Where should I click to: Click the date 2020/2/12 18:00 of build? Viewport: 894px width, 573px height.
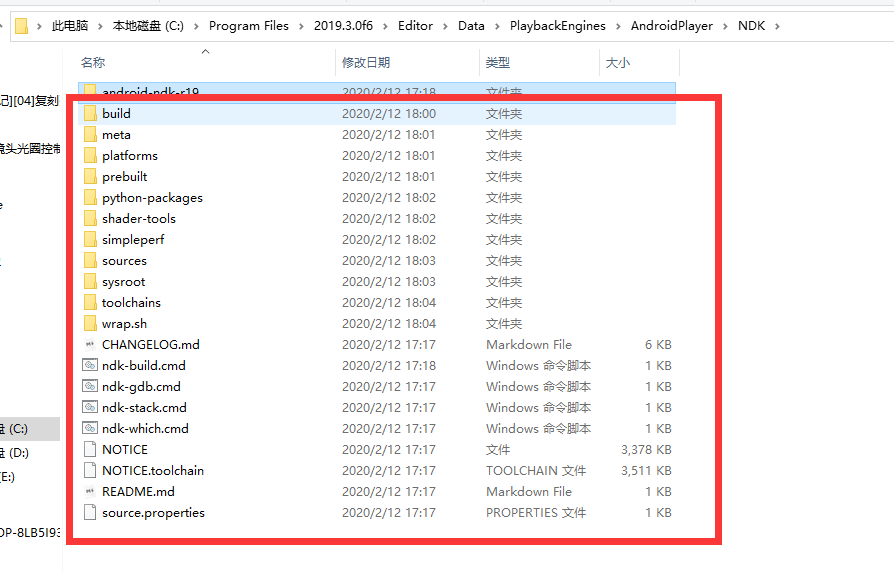tap(389, 113)
